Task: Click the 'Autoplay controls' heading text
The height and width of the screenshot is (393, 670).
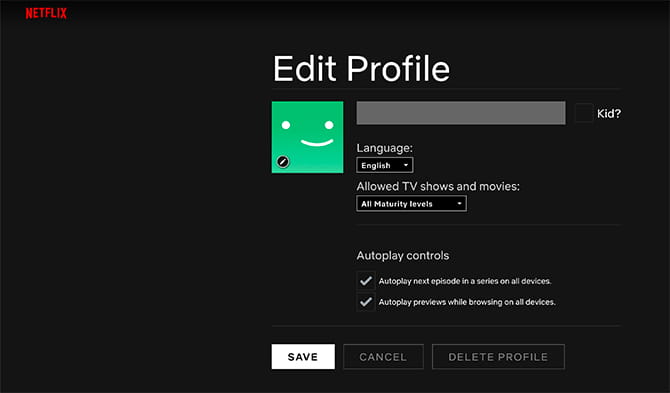Action: coord(403,255)
